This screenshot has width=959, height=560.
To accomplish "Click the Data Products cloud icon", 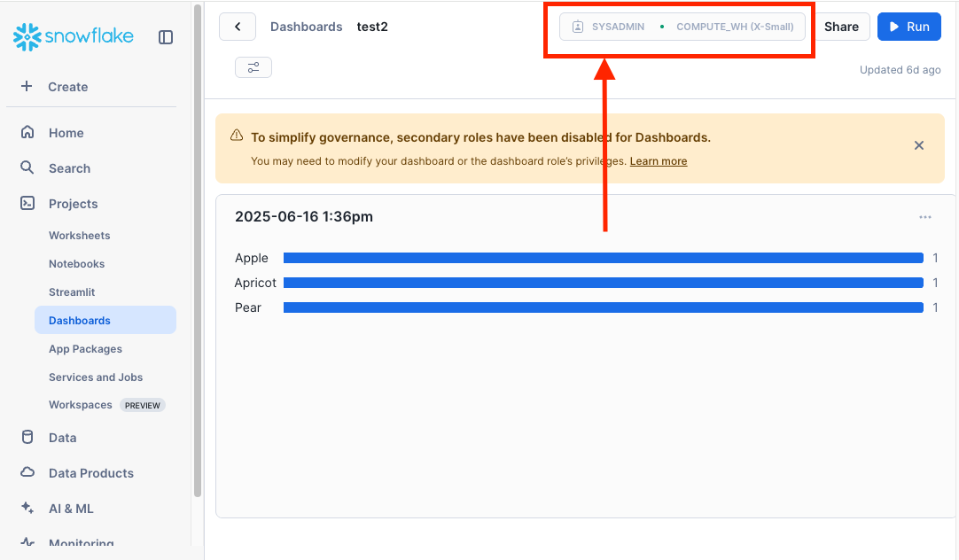I will point(27,472).
